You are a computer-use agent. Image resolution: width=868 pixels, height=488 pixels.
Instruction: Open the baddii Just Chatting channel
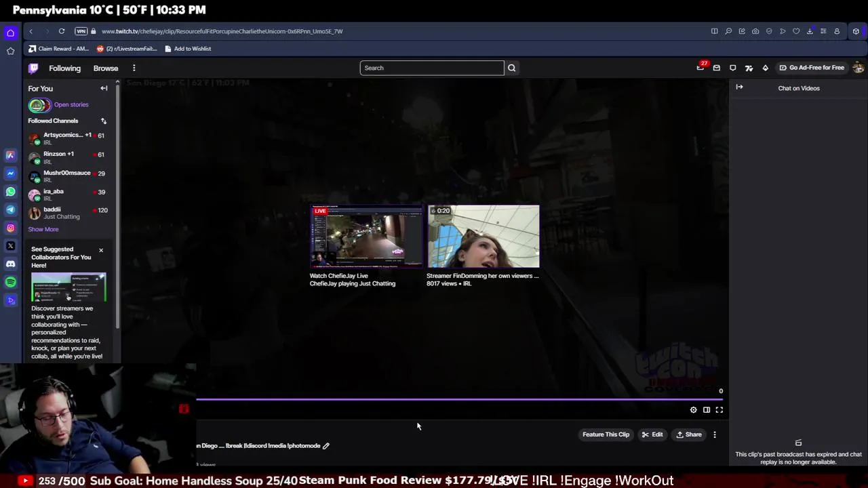(x=67, y=213)
